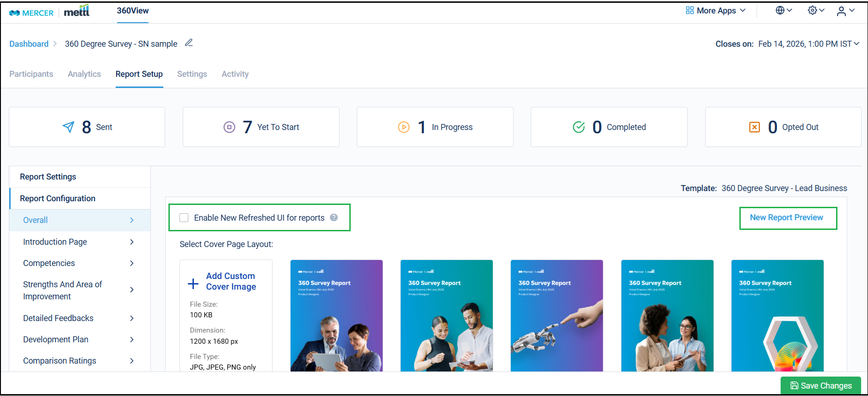Click the In Progress play icon
Viewport: 868px width, 396px height.
click(x=403, y=127)
